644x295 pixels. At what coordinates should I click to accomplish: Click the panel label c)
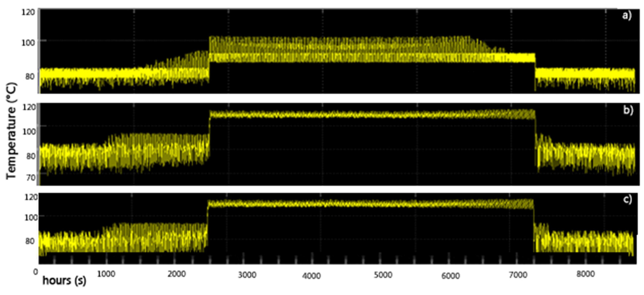[627, 200]
